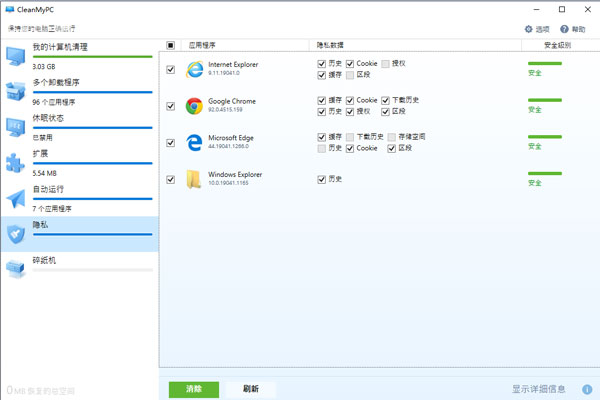
Task: Toggle Google Chrome 缓存 checkbox
Action: pos(322,100)
